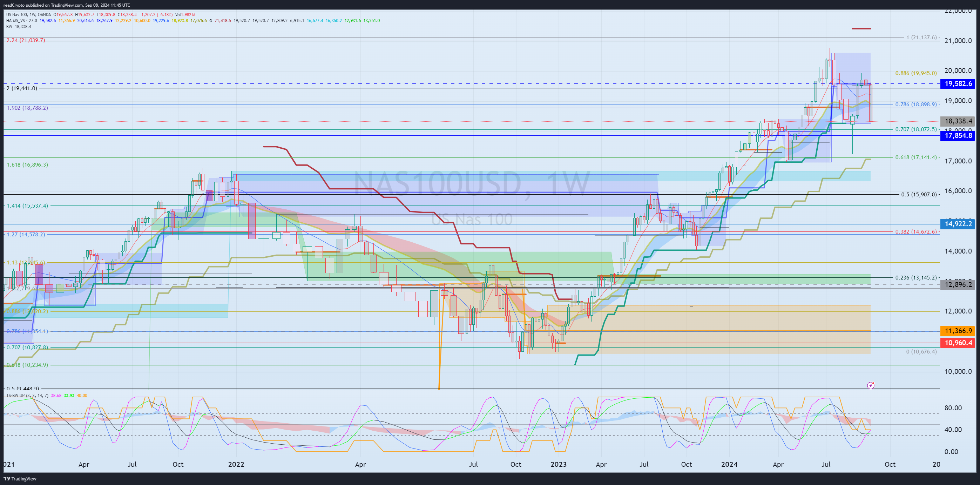Click the 2023 label on time axis
The image size is (980, 485).
pyautogui.click(x=559, y=464)
